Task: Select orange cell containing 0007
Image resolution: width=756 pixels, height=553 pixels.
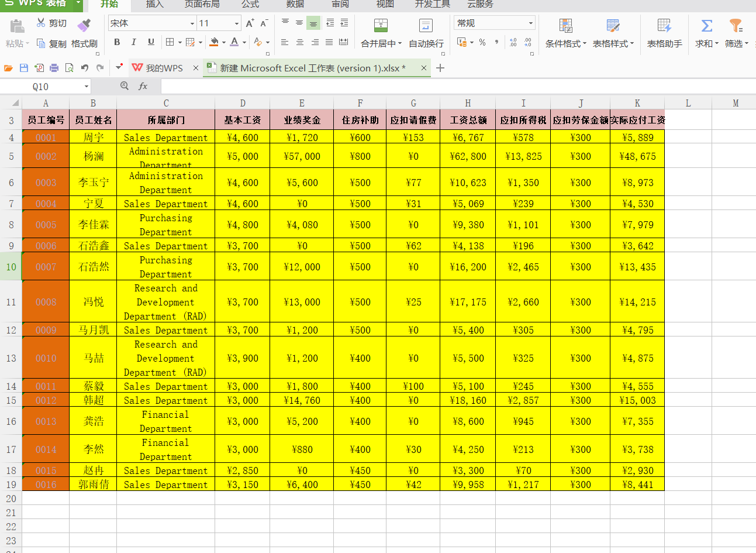Action: pyautogui.click(x=46, y=267)
